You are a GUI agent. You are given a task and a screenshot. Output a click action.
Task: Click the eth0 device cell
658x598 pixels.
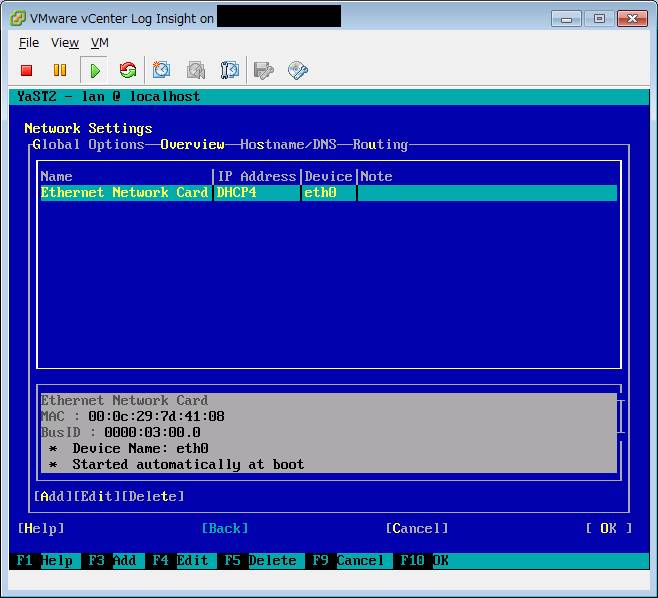point(329,193)
